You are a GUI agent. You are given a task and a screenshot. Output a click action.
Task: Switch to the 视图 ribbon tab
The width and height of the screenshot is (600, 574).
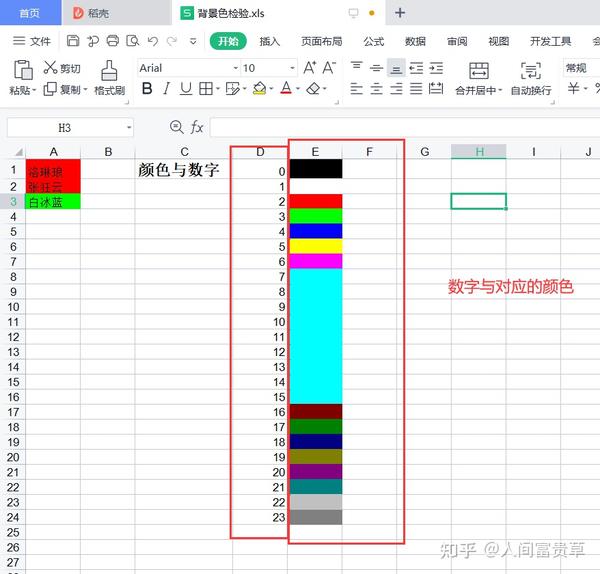click(499, 41)
